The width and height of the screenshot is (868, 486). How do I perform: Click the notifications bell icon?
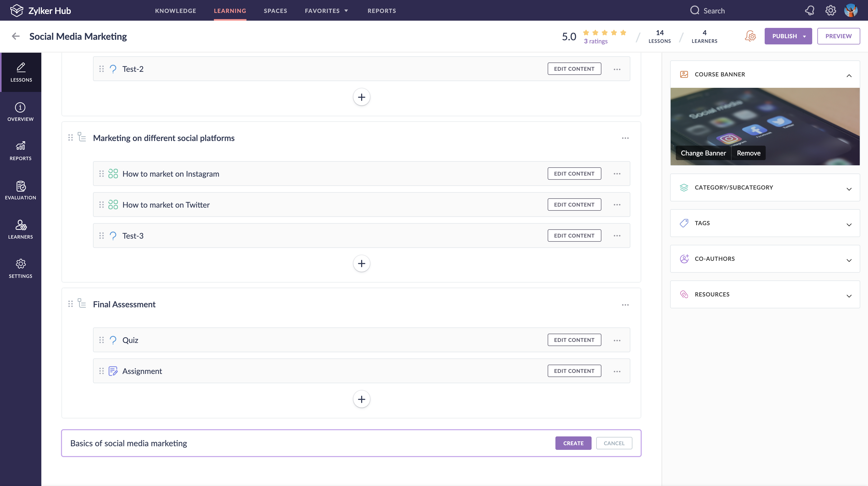pyautogui.click(x=809, y=10)
